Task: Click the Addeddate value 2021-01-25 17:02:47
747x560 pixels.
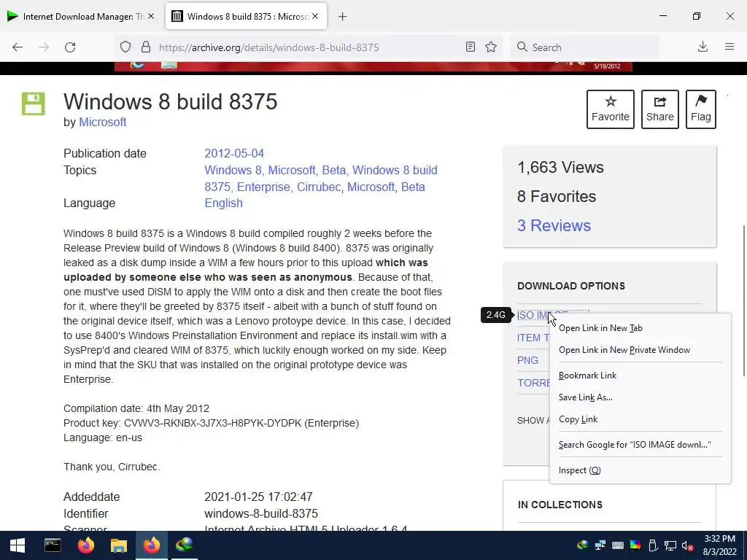Action: click(x=258, y=497)
